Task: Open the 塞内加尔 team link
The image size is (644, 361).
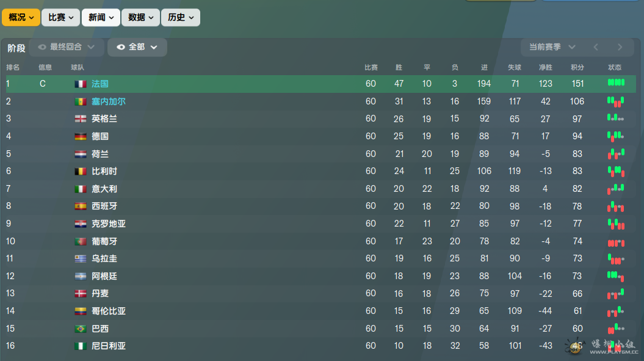Action: click(109, 101)
